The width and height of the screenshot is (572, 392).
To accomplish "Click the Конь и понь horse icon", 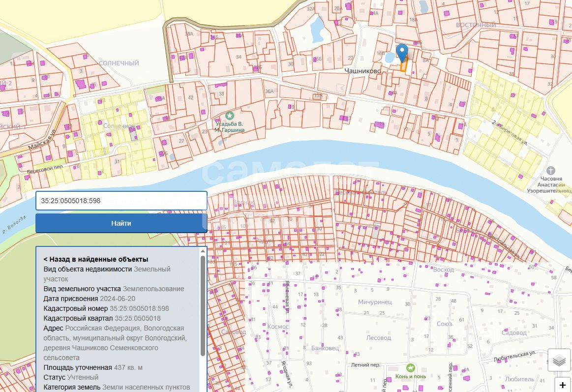I will tap(410, 367).
